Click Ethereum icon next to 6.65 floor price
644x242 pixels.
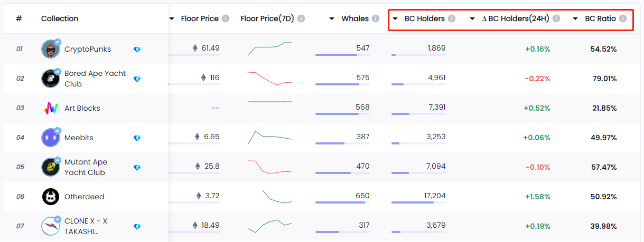pyautogui.click(x=198, y=137)
